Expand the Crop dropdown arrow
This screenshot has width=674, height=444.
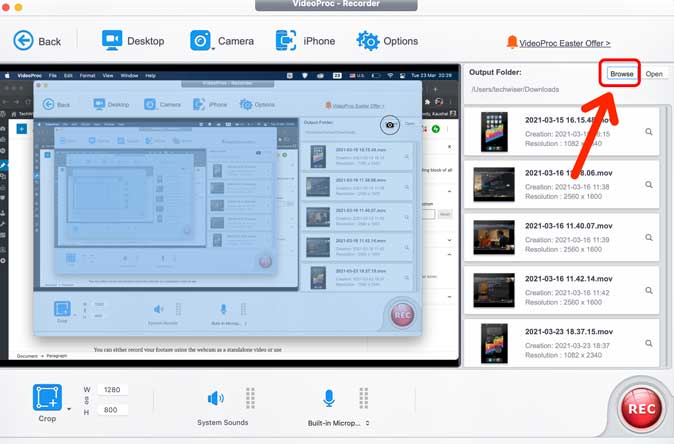69,409
